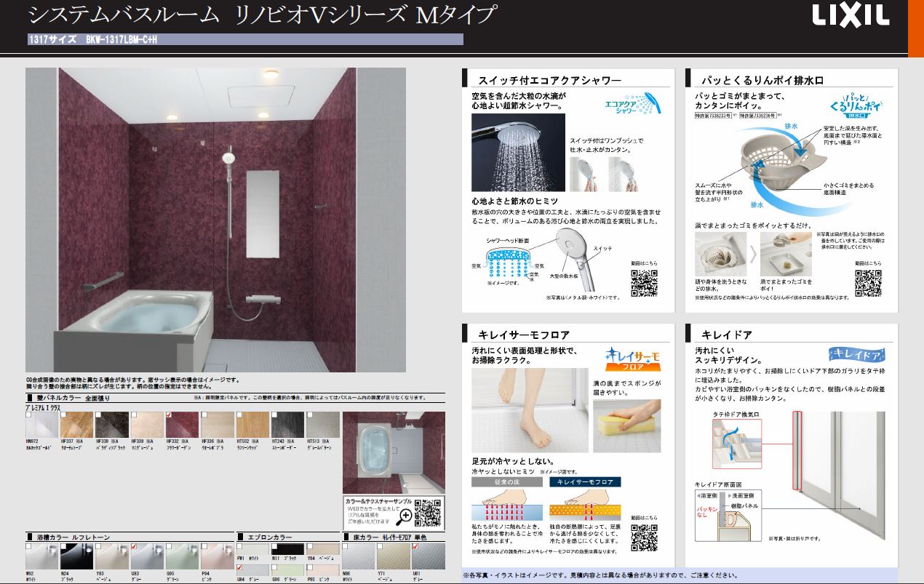
Task: Pick the Y71 beige floor swatch
Action: point(393,556)
